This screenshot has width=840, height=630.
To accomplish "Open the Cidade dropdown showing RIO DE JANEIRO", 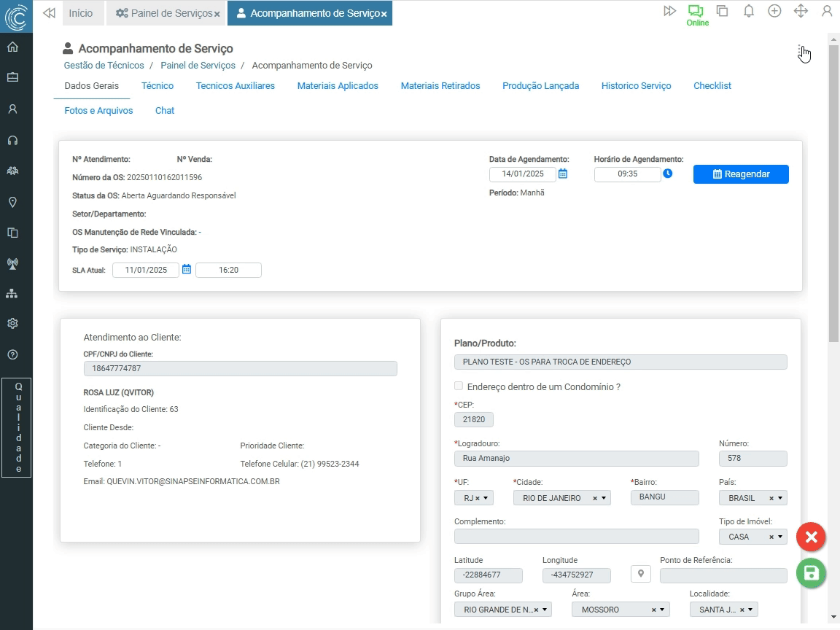I will tap(604, 498).
